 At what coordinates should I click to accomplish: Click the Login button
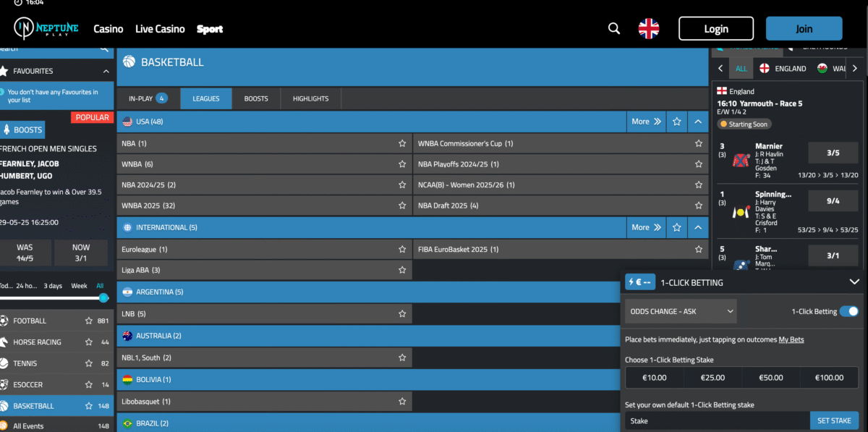(716, 29)
